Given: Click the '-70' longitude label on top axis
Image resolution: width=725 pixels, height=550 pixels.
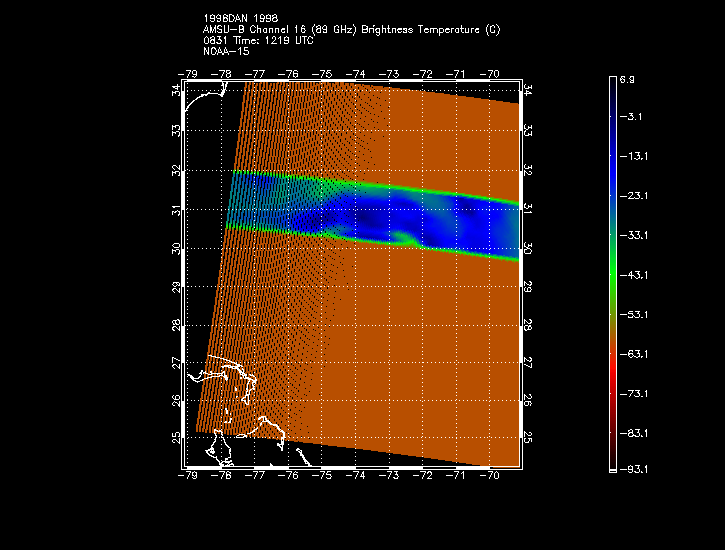Looking at the screenshot, I should (x=489, y=74).
